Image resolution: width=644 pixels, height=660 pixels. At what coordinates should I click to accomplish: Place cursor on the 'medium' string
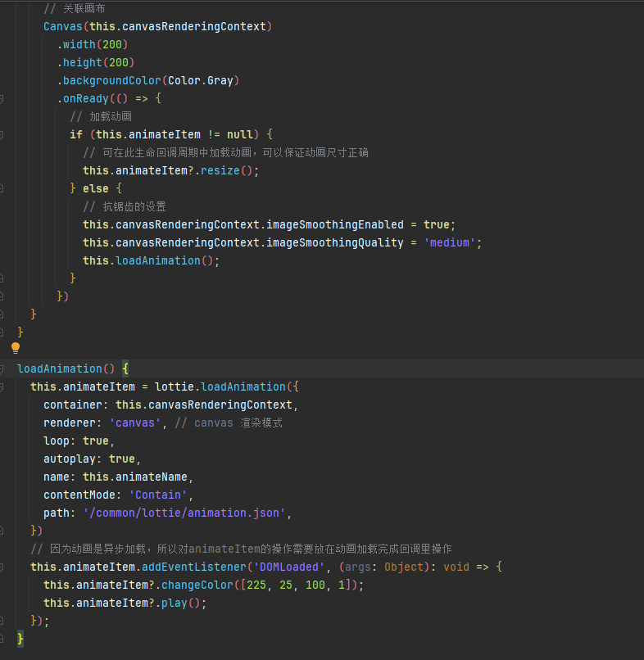click(x=452, y=242)
